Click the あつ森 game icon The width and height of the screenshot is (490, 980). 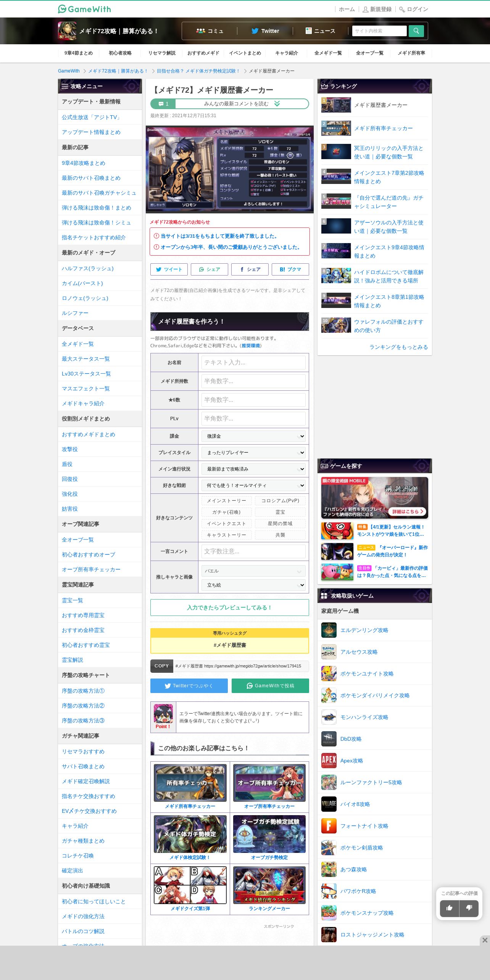tap(329, 869)
